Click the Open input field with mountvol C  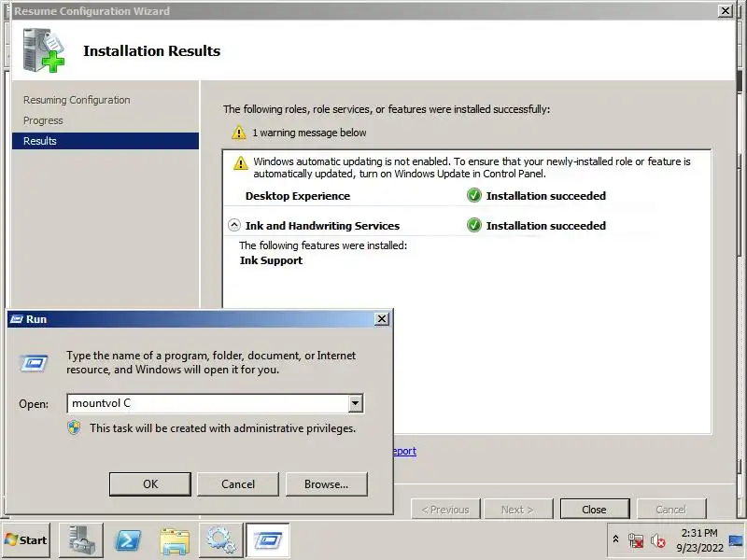208,403
